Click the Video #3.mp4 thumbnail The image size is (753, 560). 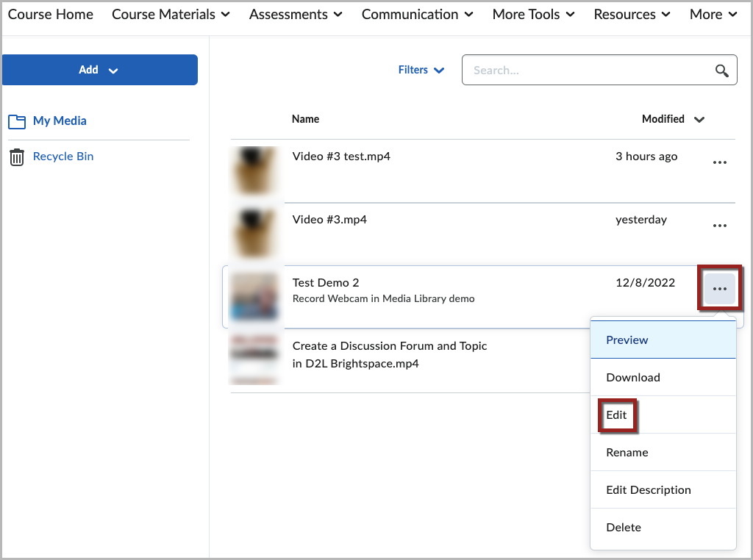click(254, 233)
